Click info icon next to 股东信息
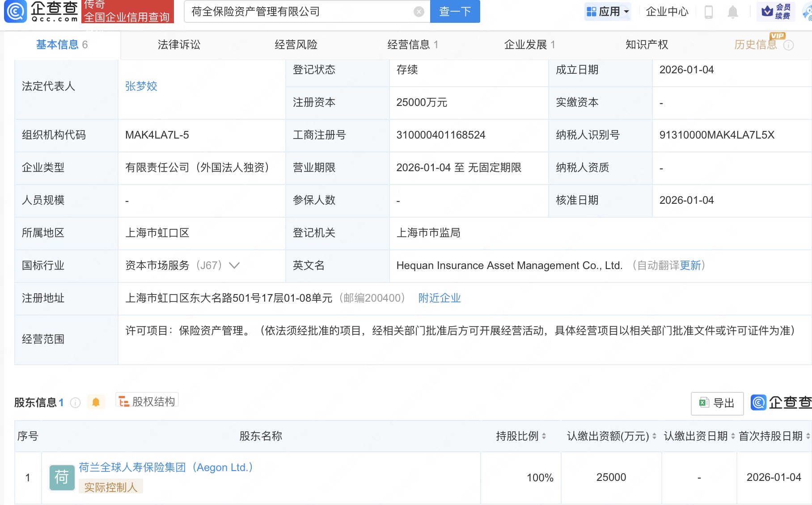 pos(76,403)
